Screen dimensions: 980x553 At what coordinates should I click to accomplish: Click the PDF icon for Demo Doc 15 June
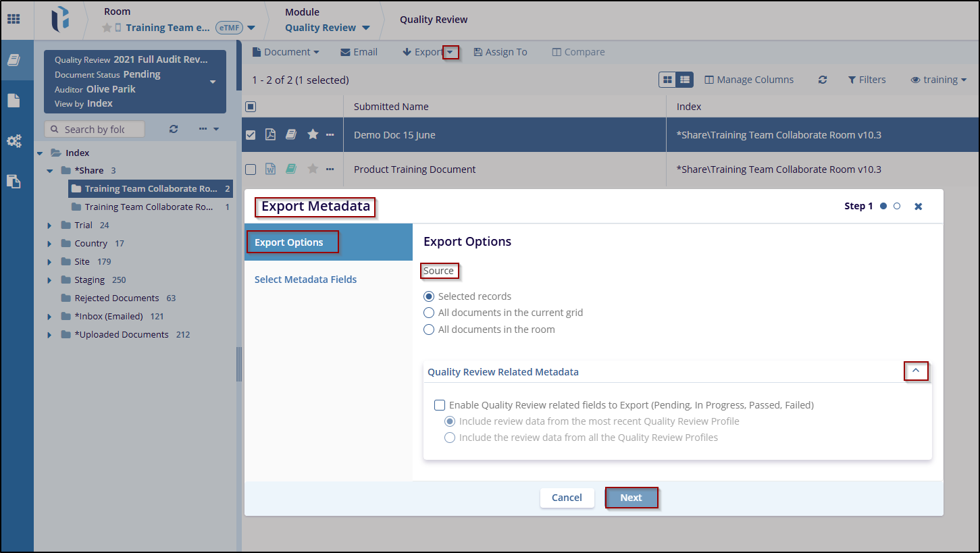pos(270,134)
